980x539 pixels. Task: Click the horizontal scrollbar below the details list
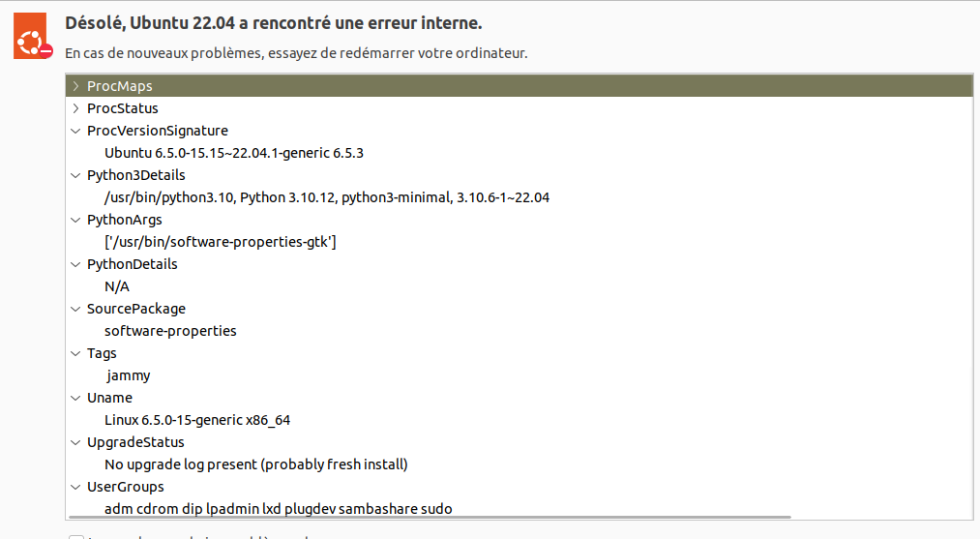click(x=430, y=517)
